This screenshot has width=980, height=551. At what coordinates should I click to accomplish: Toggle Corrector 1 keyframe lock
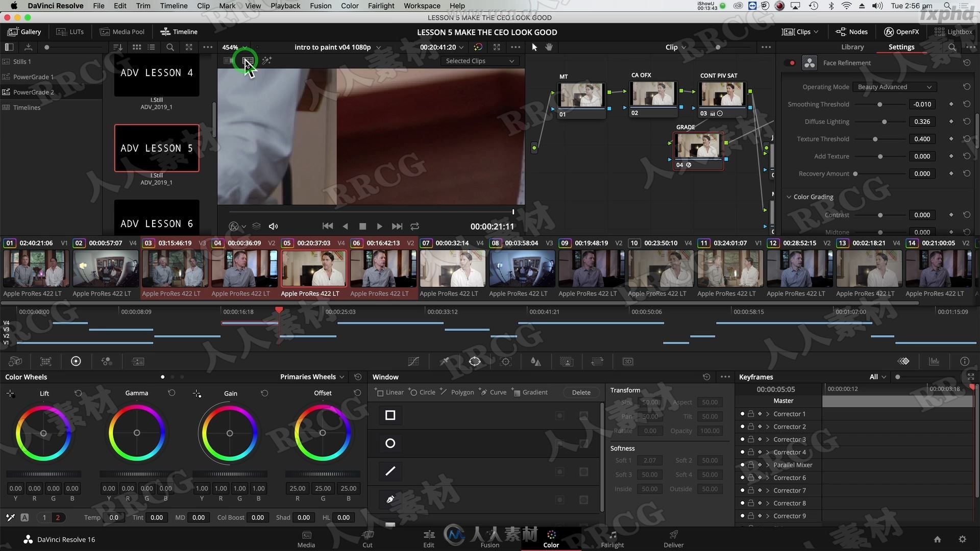click(x=751, y=414)
